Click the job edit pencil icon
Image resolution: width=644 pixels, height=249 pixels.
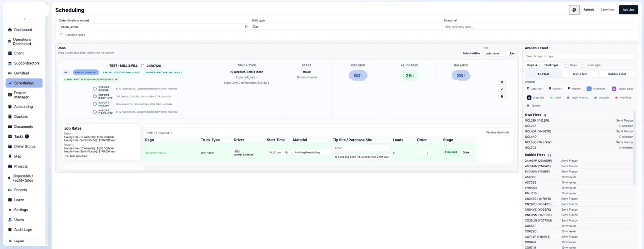pyautogui.click(x=502, y=89)
